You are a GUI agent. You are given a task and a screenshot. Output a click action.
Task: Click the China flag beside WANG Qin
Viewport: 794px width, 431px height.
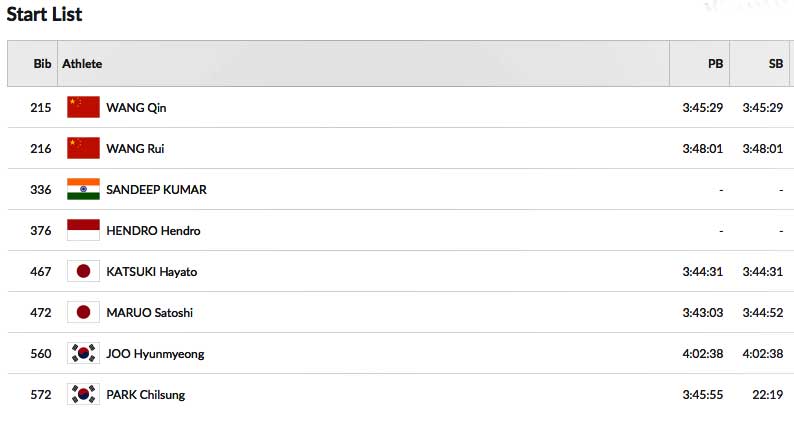coord(83,107)
